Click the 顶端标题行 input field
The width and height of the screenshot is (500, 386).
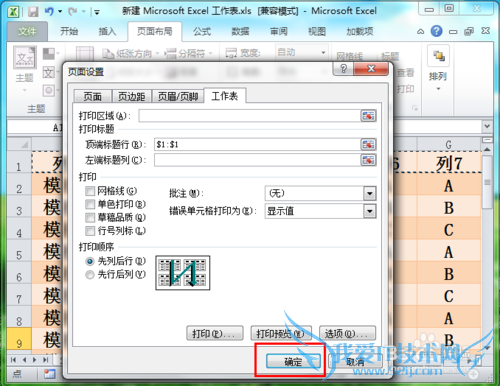[x=257, y=144]
